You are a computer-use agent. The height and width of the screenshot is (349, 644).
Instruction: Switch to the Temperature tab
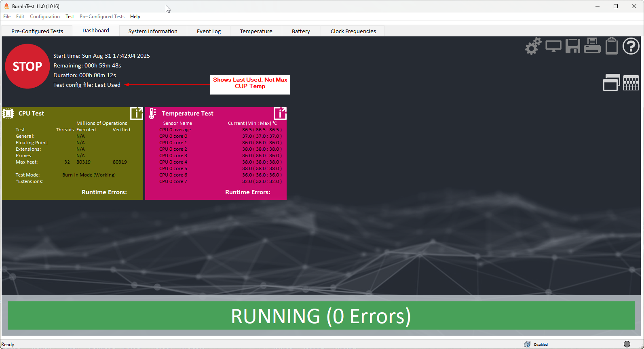[x=256, y=31]
